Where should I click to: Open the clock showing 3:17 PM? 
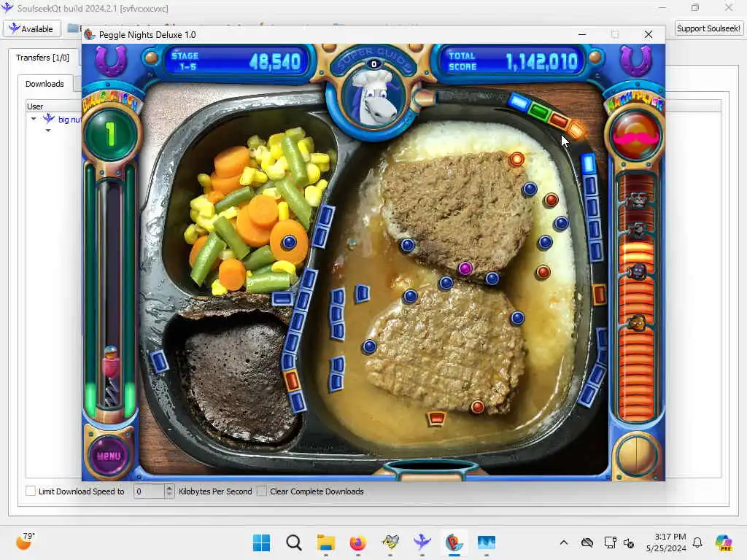[666, 542]
